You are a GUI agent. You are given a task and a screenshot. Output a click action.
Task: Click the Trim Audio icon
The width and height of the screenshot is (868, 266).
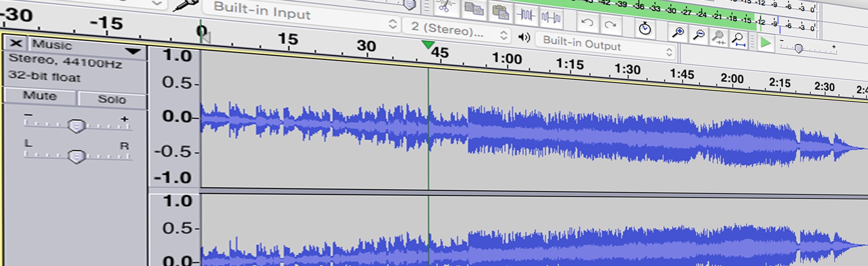click(526, 15)
